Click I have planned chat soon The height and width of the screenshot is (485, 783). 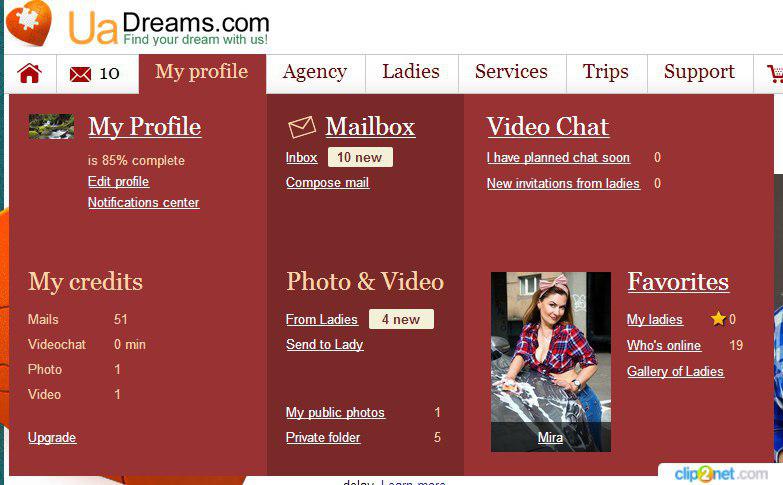558,158
